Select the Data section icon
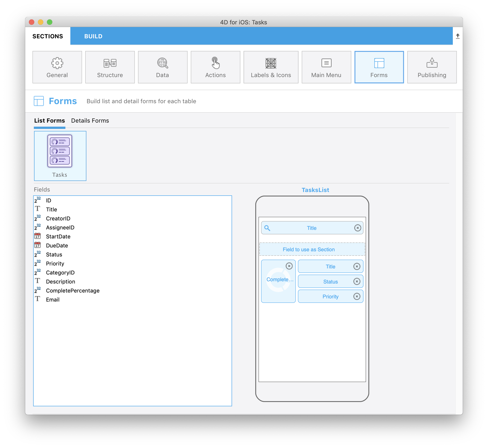This screenshot has height=448, width=488. point(162,67)
